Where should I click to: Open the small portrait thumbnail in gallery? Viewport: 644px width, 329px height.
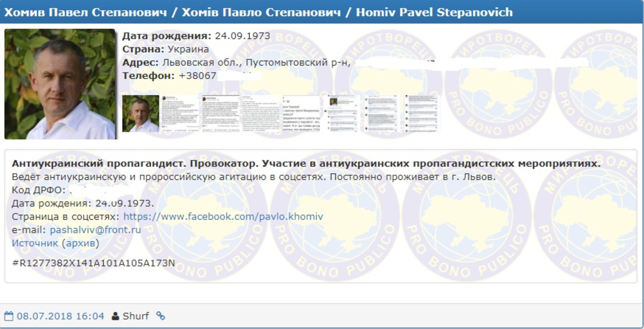(x=141, y=113)
